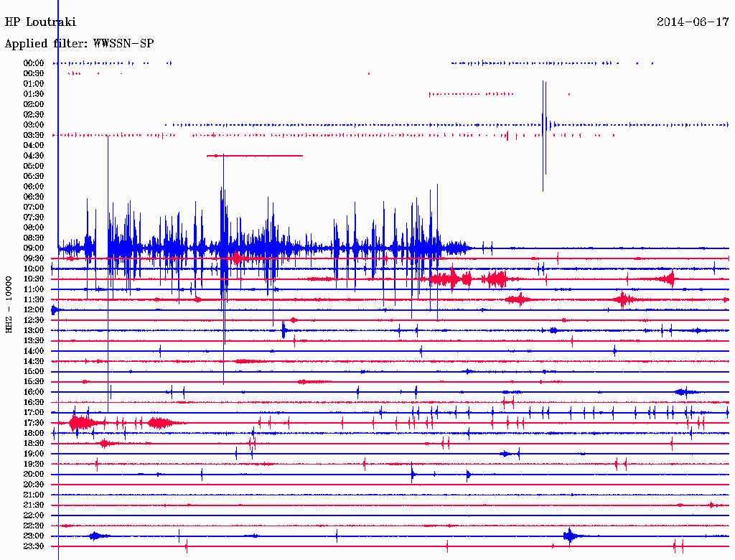Select the 01:00 time label
This screenshot has height=560, width=735.
pos(34,83)
